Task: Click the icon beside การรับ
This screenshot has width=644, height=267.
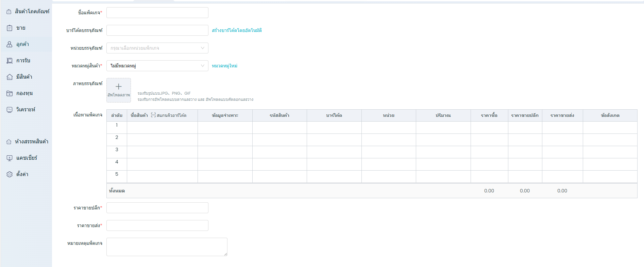Action: [10, 61]
